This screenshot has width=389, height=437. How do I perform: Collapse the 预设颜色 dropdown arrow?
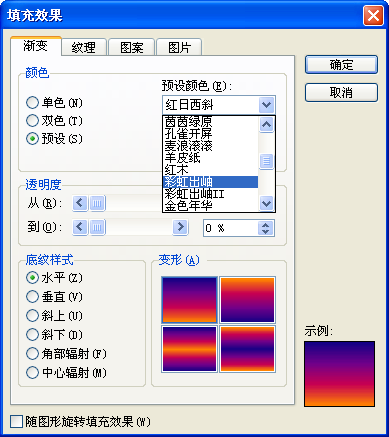266,105
